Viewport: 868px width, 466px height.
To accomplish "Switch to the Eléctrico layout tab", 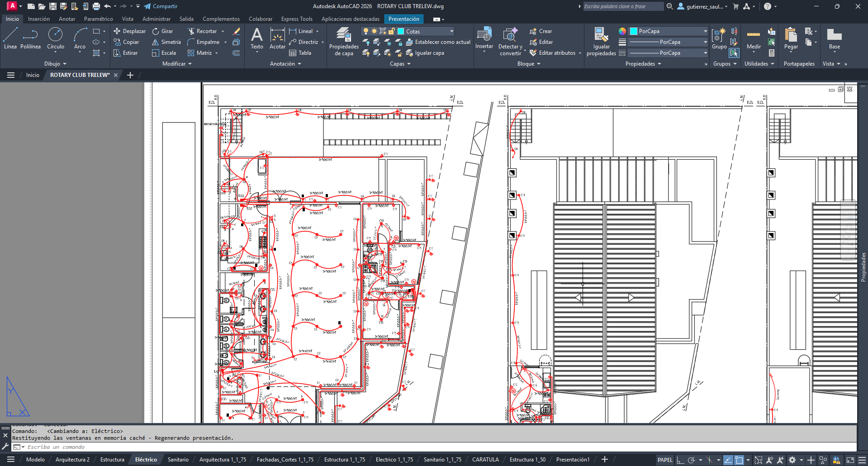I will point(146,459).
